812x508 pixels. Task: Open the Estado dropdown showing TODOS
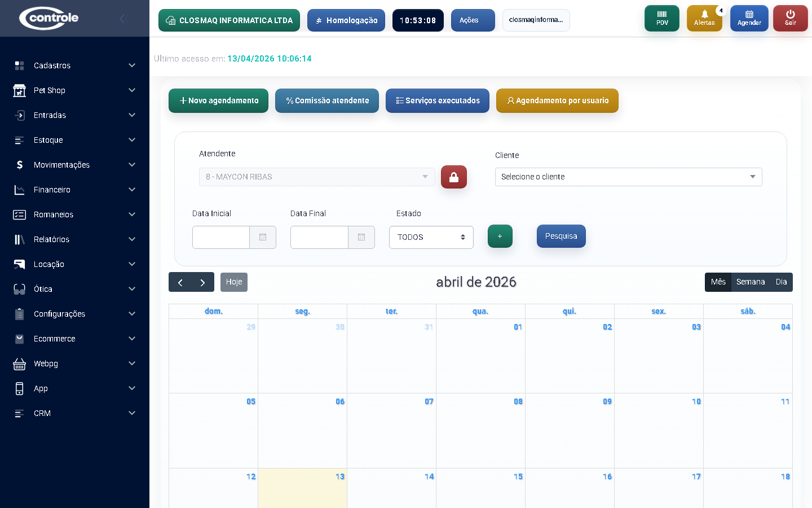click(431, 237)
